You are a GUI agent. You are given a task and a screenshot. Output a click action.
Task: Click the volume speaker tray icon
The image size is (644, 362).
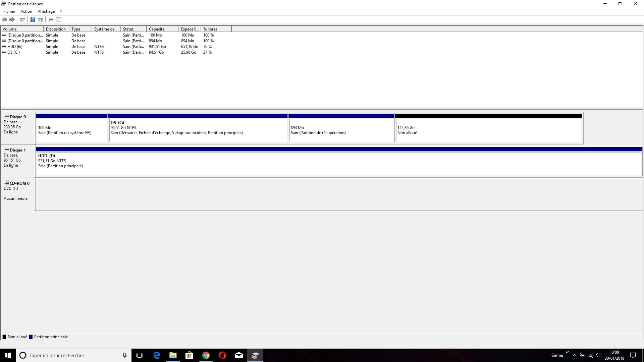pyautogui.click(x=598, y=355)
